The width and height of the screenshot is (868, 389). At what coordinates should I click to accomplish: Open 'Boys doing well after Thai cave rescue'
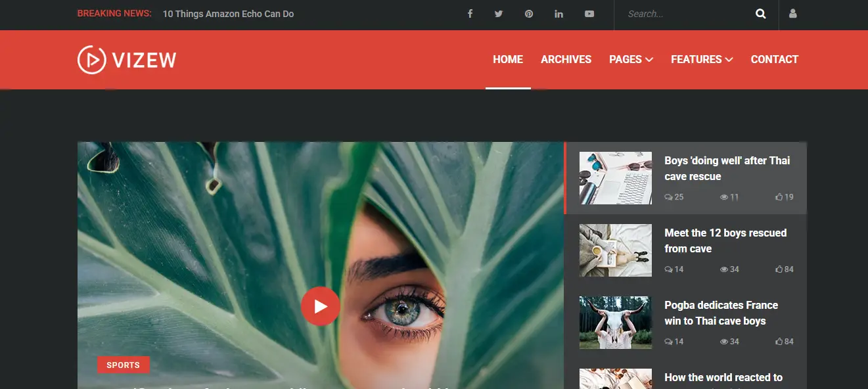point(727,168)
